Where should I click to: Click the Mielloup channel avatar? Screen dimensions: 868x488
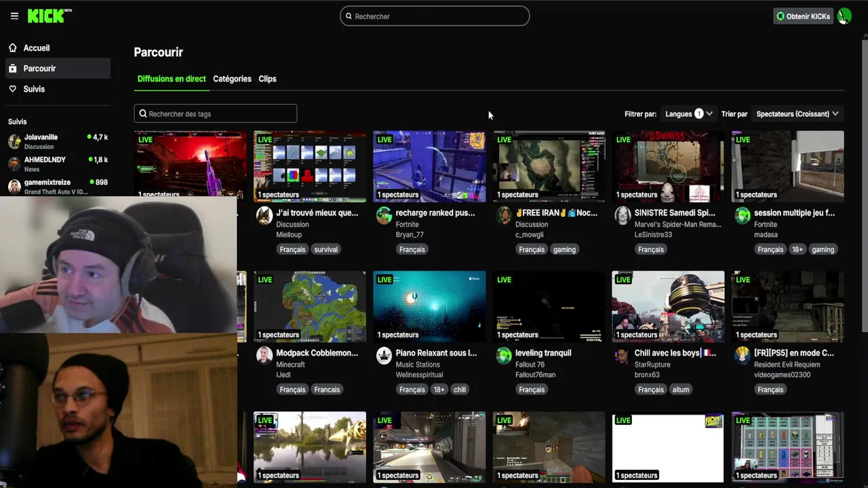coord(264,216)
